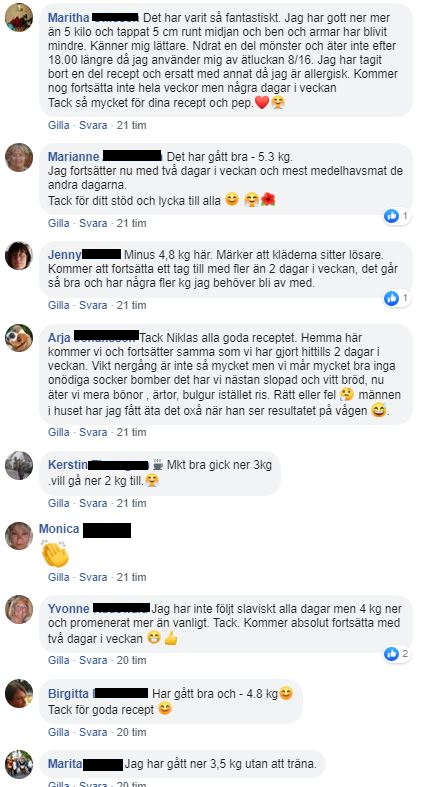This screenshot has height=787, width=428.
Task: Click the like reaction badge on Jenny's comment
Action: (397, 299)
